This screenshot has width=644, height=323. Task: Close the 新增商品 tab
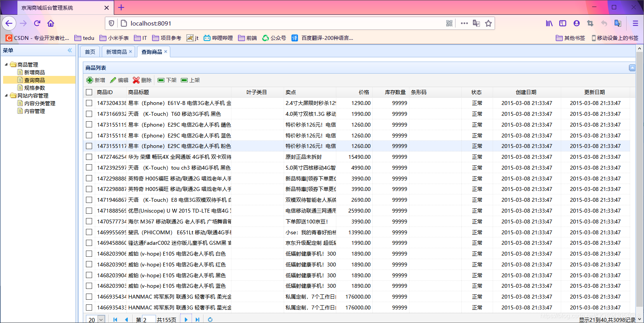click(x=130, y=52)
